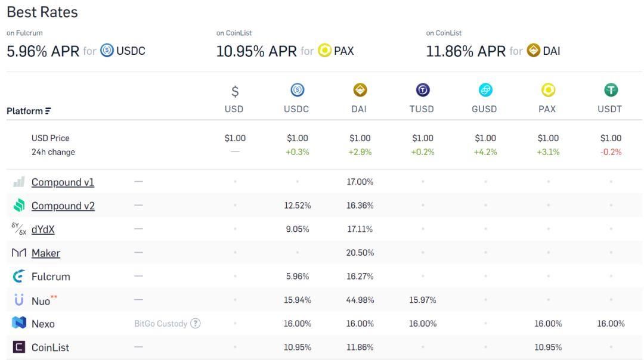Click the USDT Tether icon in column header
The height and width of the screenshot is (360, 644).
[x=611, y=90]
